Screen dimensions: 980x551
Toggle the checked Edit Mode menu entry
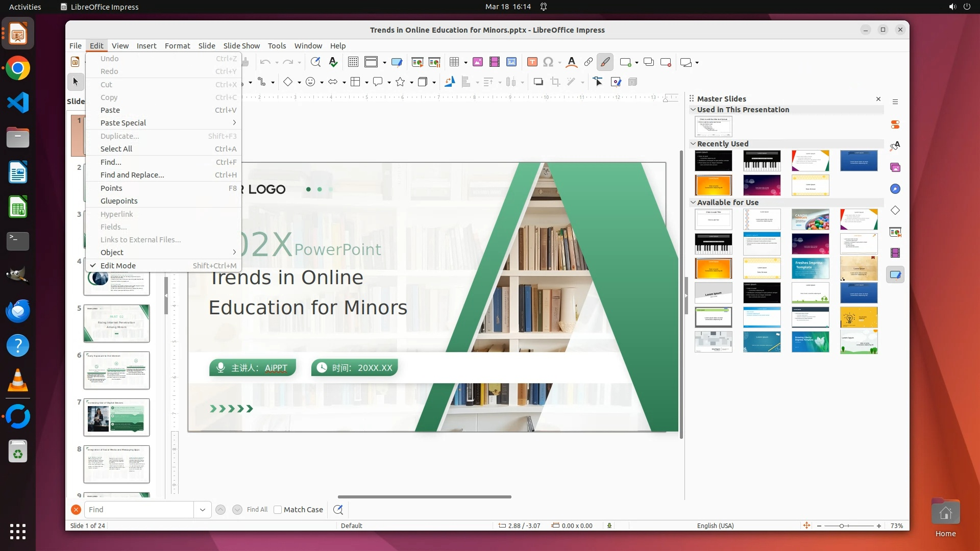coord(118,266)
